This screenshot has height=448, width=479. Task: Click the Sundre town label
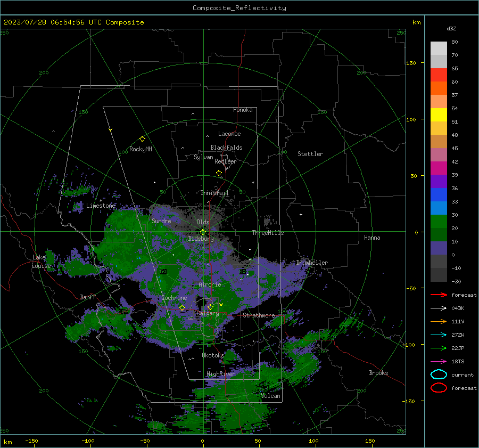tap(161, 221)
